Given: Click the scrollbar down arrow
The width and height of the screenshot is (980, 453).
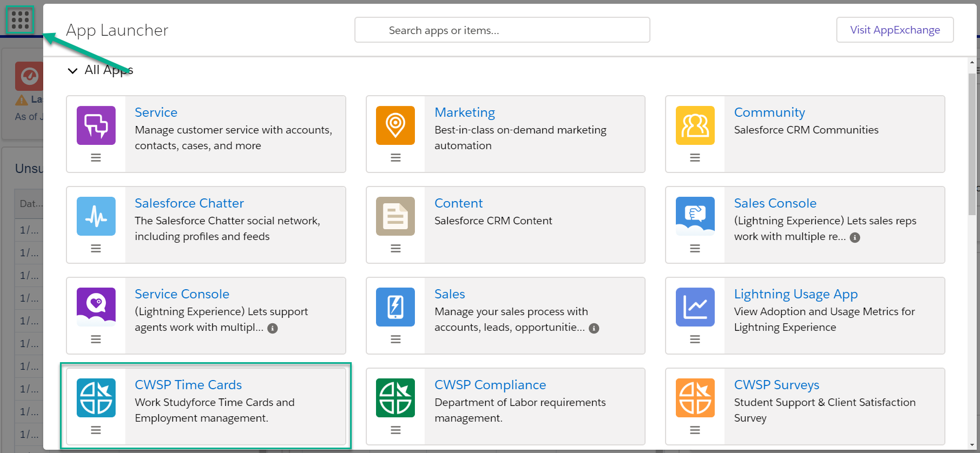Looking at the screenshot, I should click(972, 444).
